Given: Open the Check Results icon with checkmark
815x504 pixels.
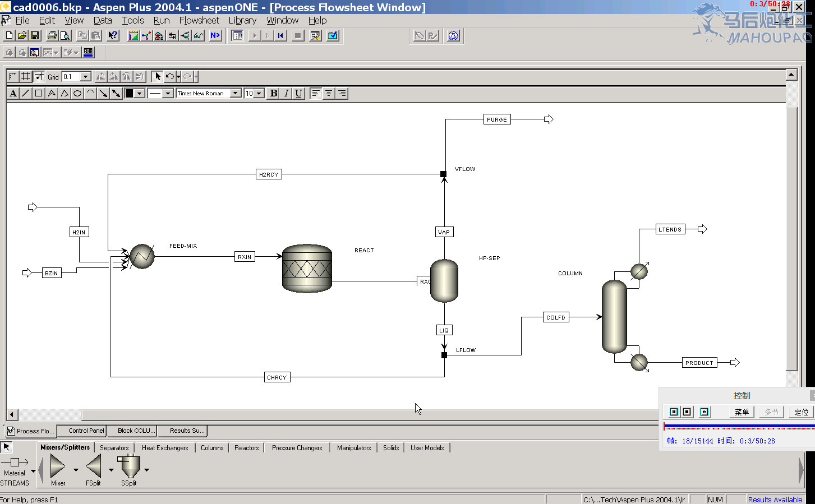Looking at the screenshot, I should [333, 35].
